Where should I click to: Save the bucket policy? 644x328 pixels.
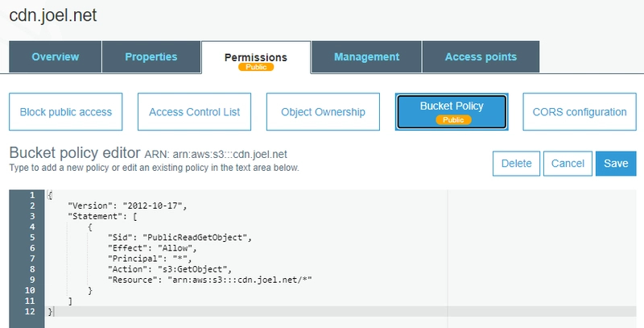615,163
